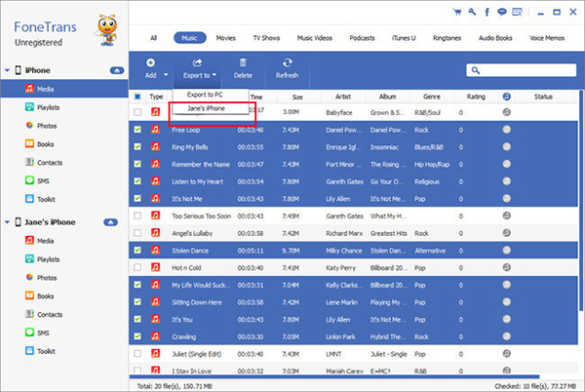585x392 pixels.
Task: Uncheck the Free Loop song checkbox
Action: coord(137,130)
